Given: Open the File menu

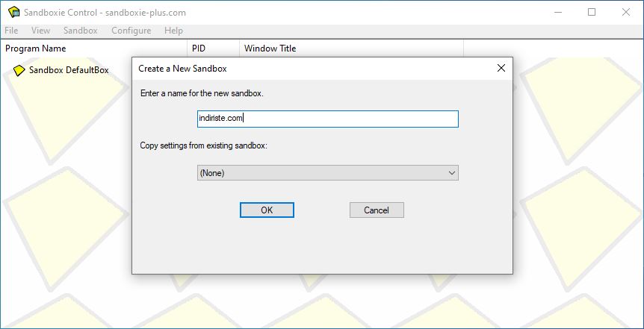Looking at the screenshot, I should click(x=11, y=31).
